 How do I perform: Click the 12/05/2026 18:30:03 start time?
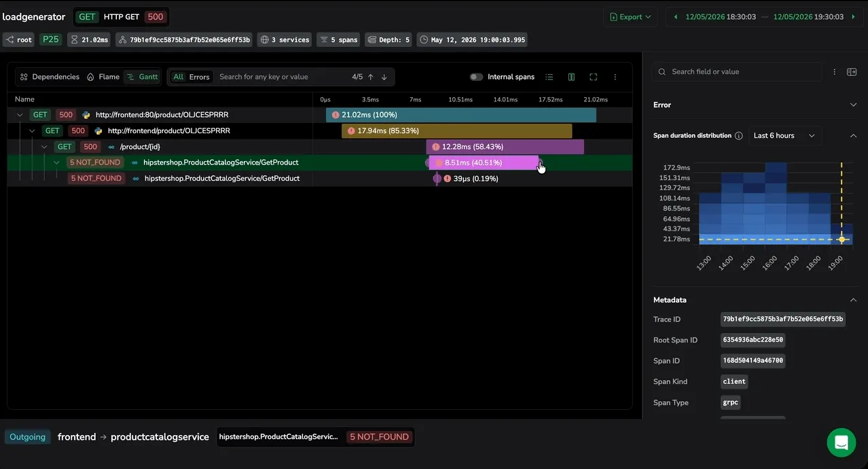point(721,17)
